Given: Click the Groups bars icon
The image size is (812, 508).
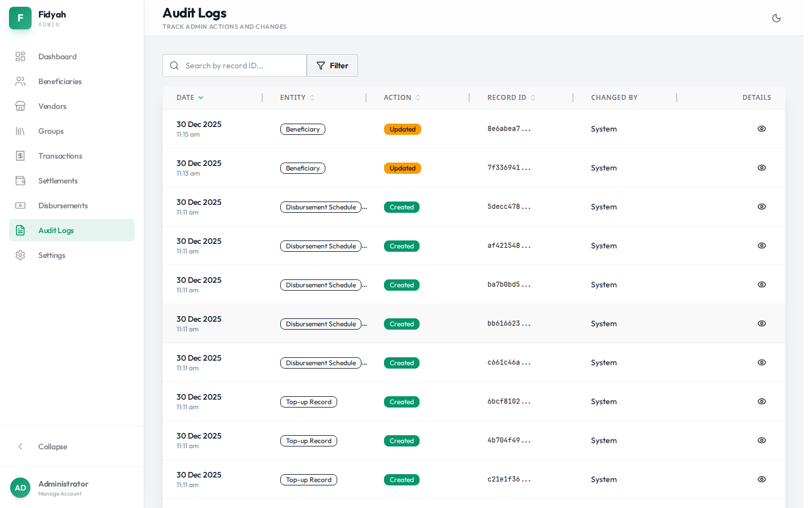Looking at the screenshot, I should tap(20, 131).
